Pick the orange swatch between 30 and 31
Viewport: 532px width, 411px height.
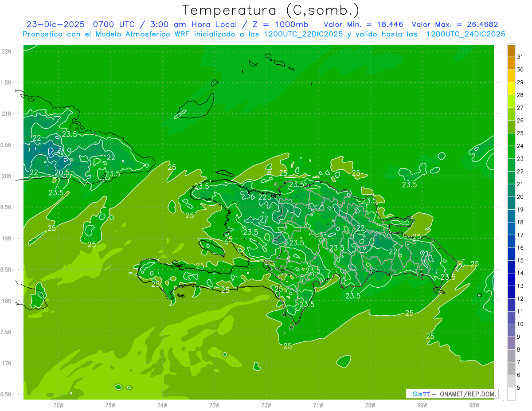coord(511,63)
